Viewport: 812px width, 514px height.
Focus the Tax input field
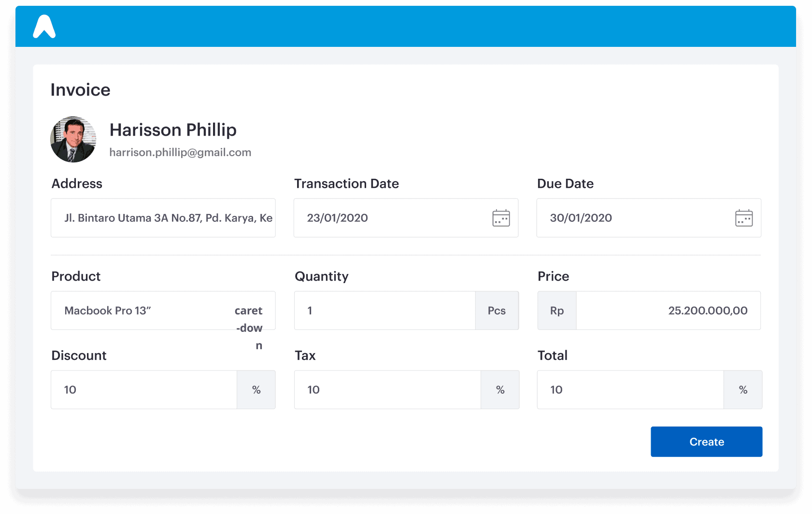[x=387, y=390]
